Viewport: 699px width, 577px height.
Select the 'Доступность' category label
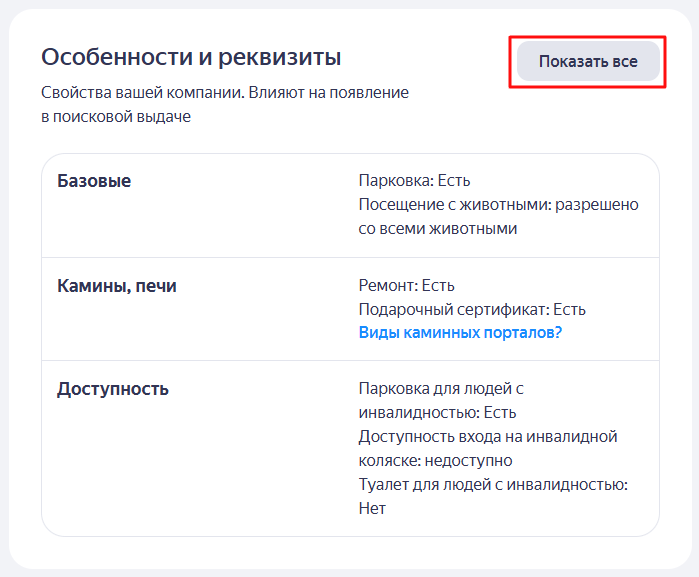coord(112,389)
